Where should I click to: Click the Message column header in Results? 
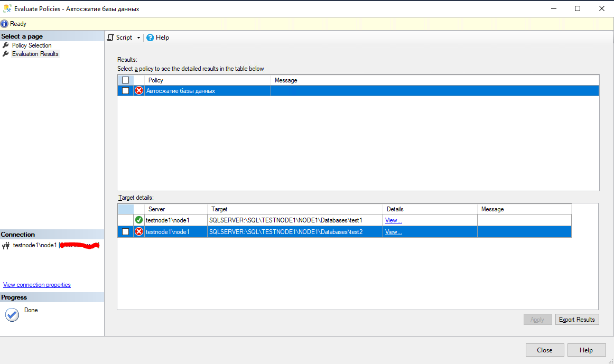coord(435,80)
